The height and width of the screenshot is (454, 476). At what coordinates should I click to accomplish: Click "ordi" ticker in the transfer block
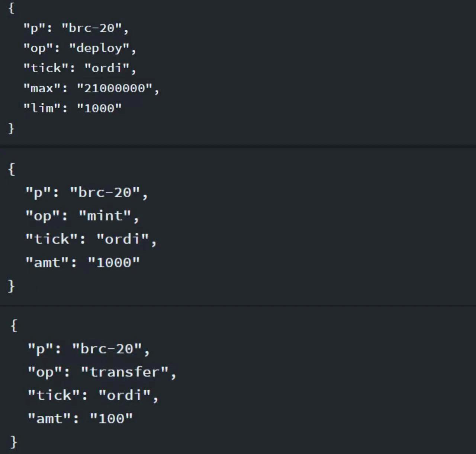coord(125,395)
